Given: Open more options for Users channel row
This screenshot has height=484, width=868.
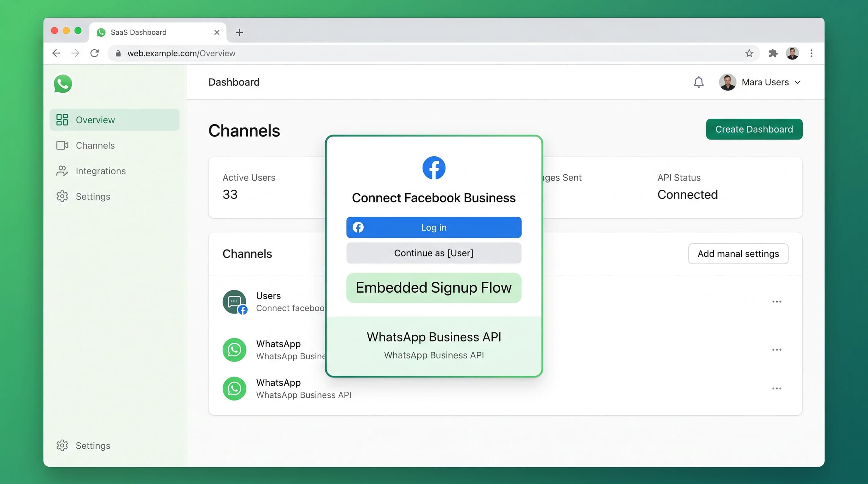Looking at the screenshot, I should [x=777, y=302].
